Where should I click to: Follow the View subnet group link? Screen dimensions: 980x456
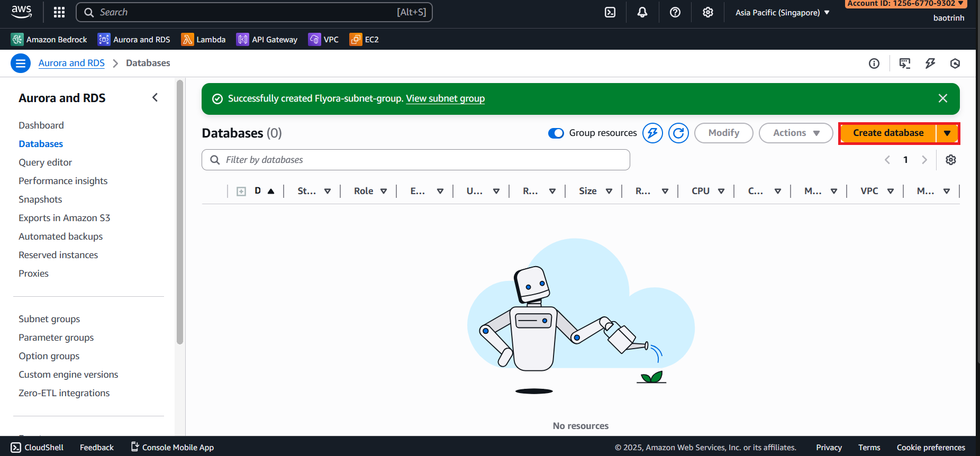[445, 98]
